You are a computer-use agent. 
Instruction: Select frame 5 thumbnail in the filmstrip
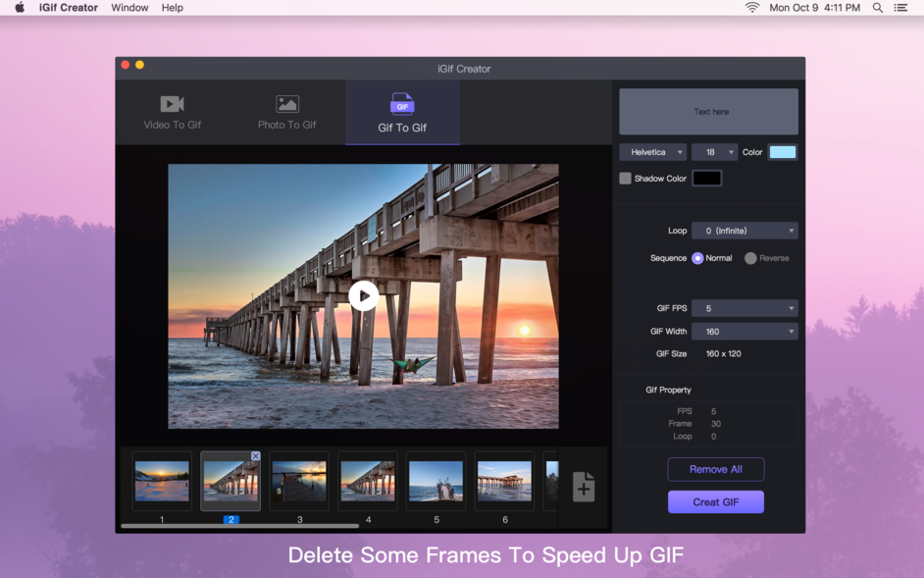coord(436,481)
